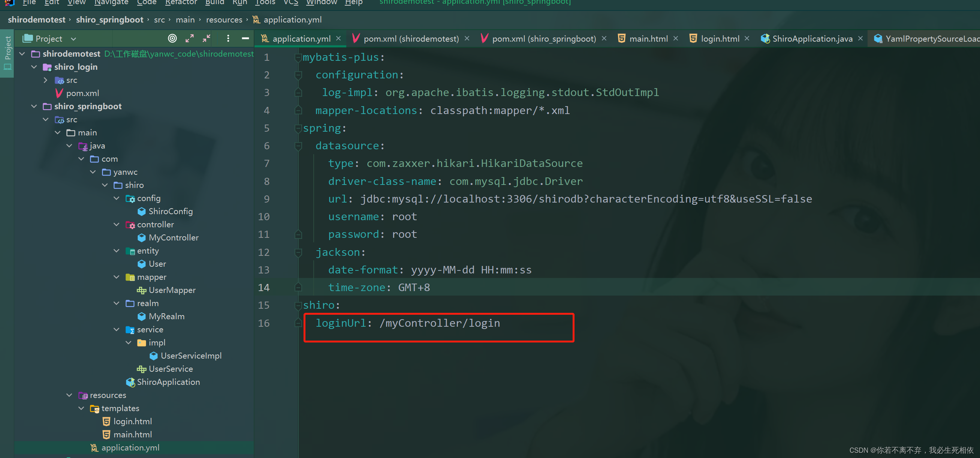Close the pom.xml (shirodemotest) tab

tap(467, 39)
